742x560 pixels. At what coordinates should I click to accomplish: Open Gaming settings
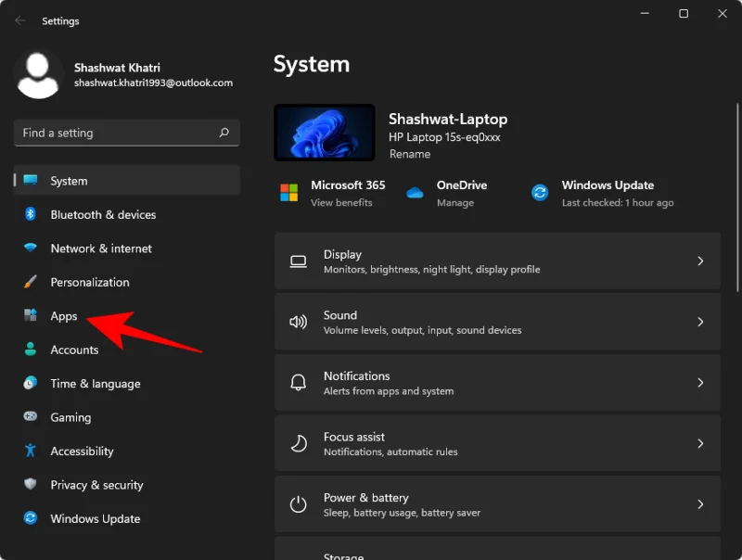point(70,417)
